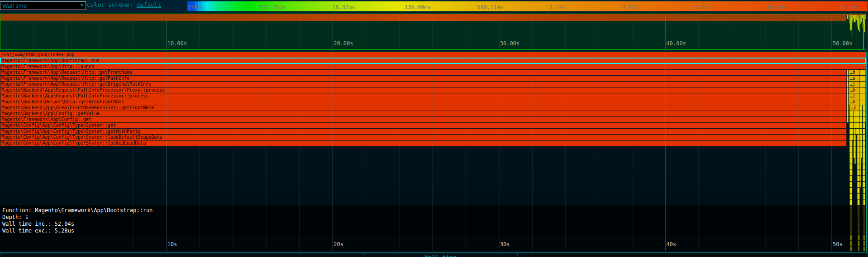
Task: Click the 572.75us mark on color scale
Action: pyautogui.click(x=272, y=7)
